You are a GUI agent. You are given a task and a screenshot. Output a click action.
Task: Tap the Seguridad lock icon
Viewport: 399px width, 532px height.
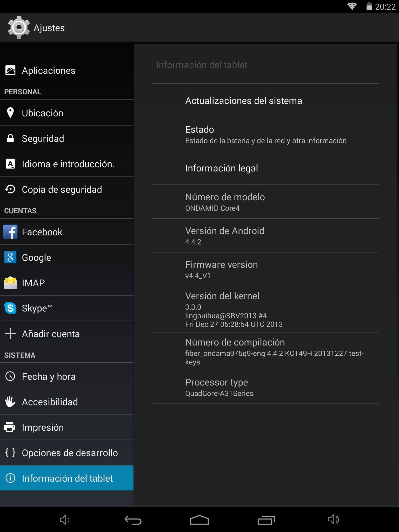point(10,138)
